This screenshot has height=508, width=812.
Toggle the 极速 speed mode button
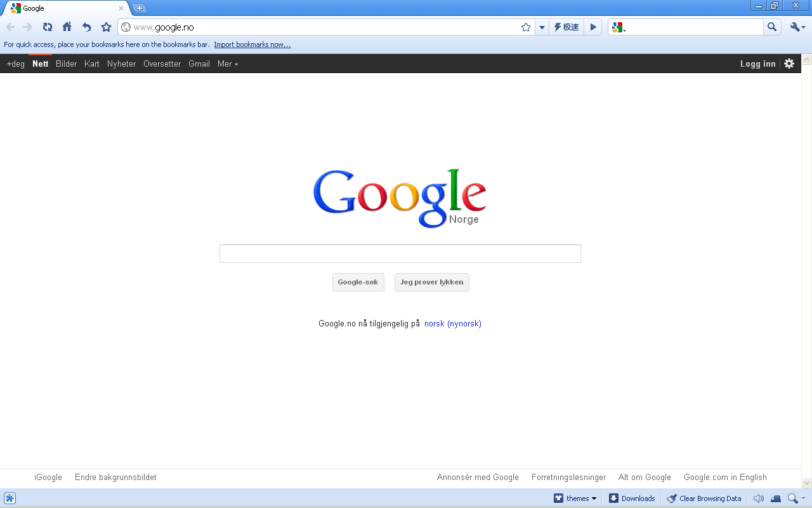click(566, 27)
